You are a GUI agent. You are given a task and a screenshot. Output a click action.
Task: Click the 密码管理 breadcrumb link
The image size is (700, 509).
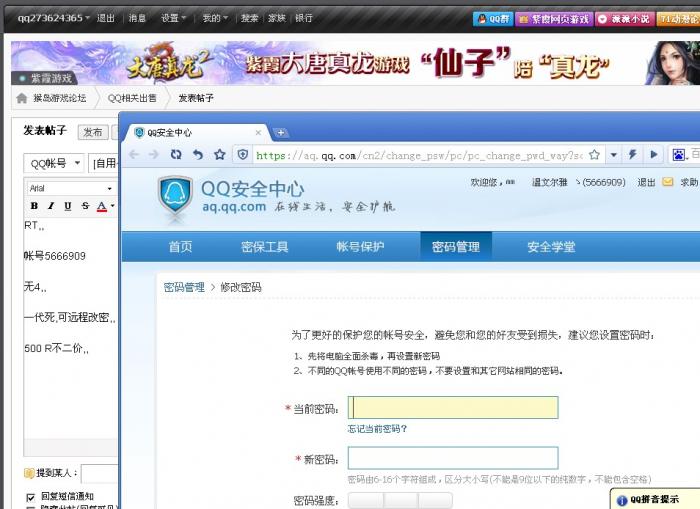pos(184,287)
